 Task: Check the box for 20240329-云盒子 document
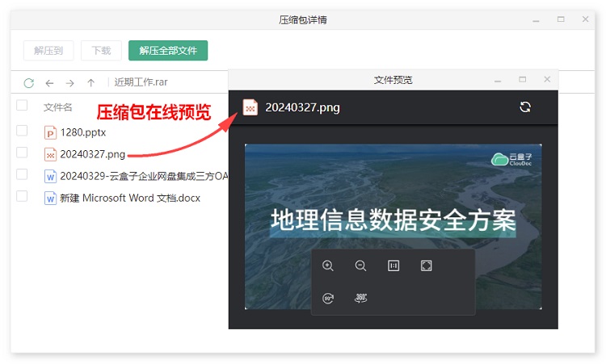pyautogui.click(x=22, y=174)
